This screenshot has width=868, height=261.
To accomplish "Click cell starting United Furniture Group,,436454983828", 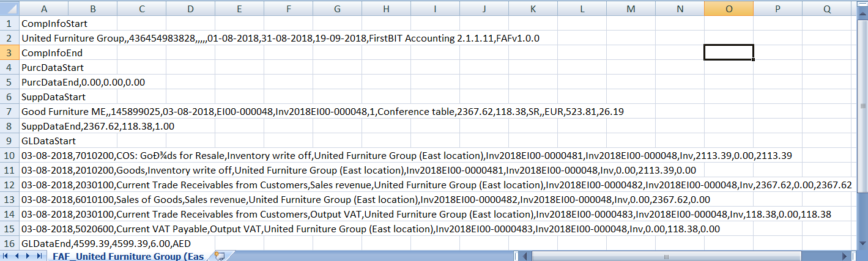I will click(280, 39).
